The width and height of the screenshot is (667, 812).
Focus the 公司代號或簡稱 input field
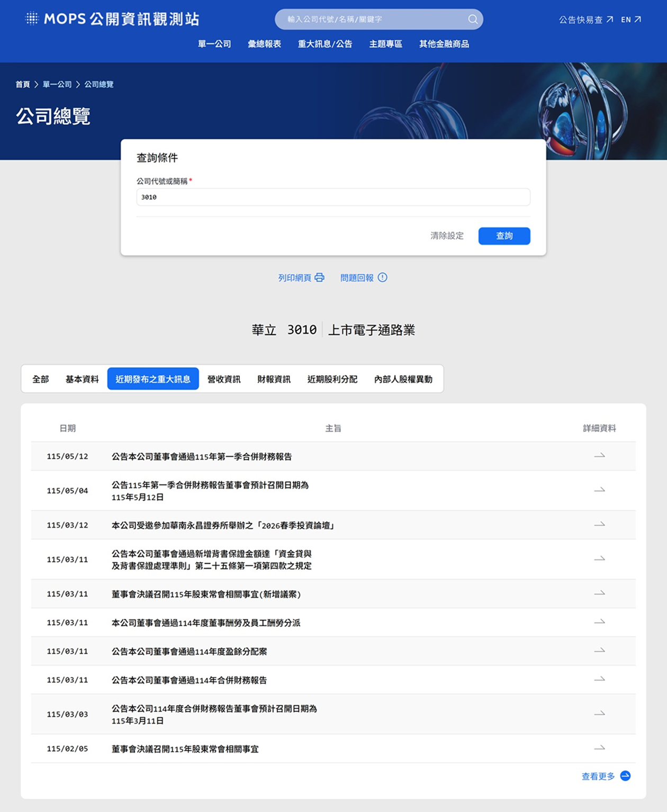(x=333, y=197)
